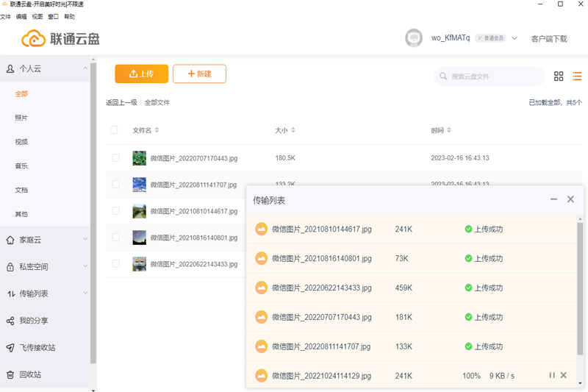Select 照片 category in sidebar
This screenshot has height=392, width=588.
click(x=21, y=118)
